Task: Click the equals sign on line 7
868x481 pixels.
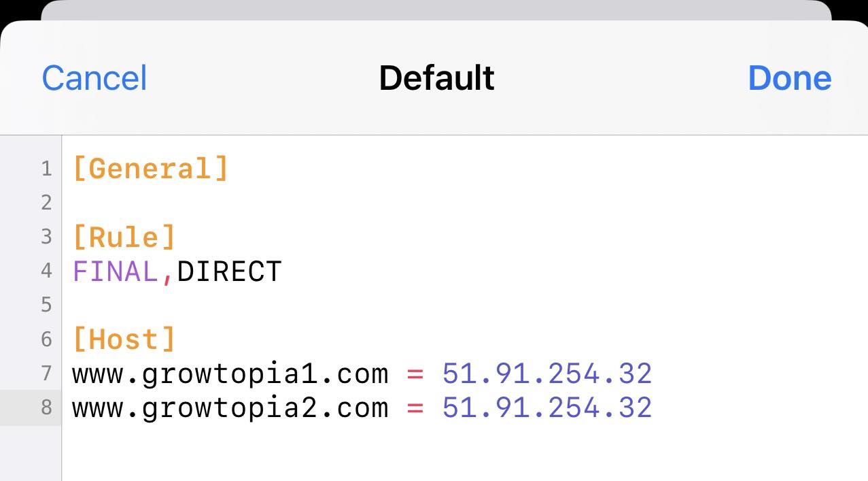Action: tap(415, 375)
